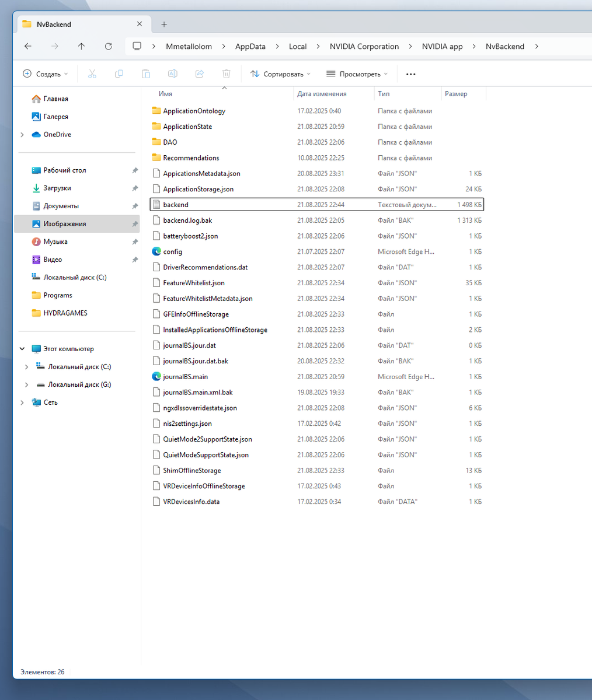Image resolution: width=592 pixels, height=700 pixels.
Task: Select batteryboost2.json file
Action: tap(317, 236)
